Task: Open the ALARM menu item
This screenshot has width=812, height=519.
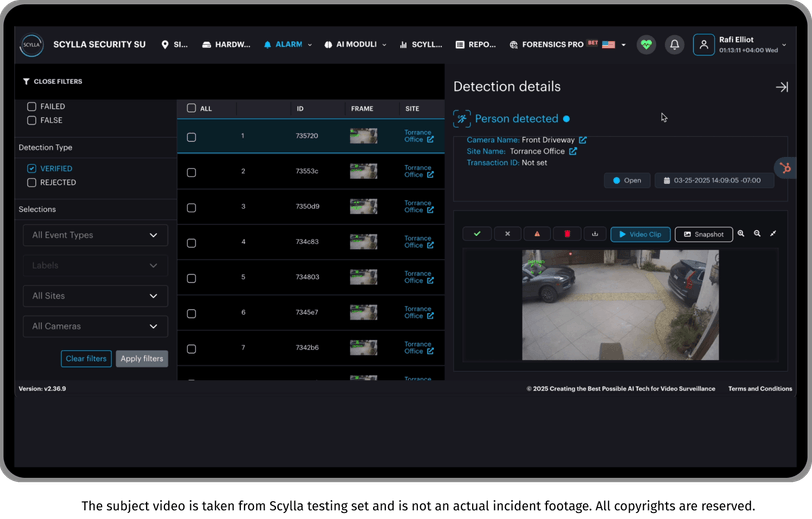Action: tap(283, 45)
